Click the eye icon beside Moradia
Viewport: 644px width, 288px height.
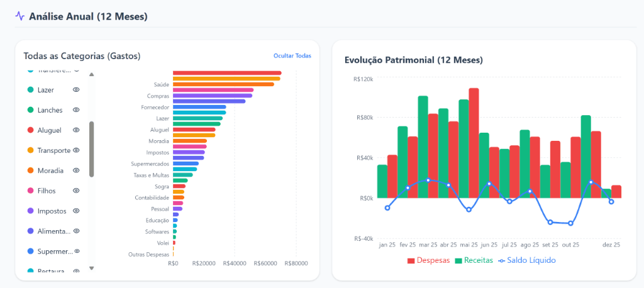coord(76,170)
